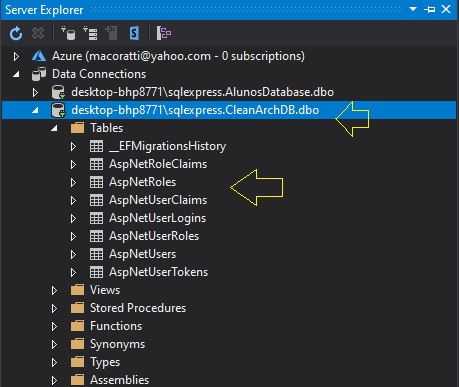Expand the AlunosDatabase.dbo connection

35,92
